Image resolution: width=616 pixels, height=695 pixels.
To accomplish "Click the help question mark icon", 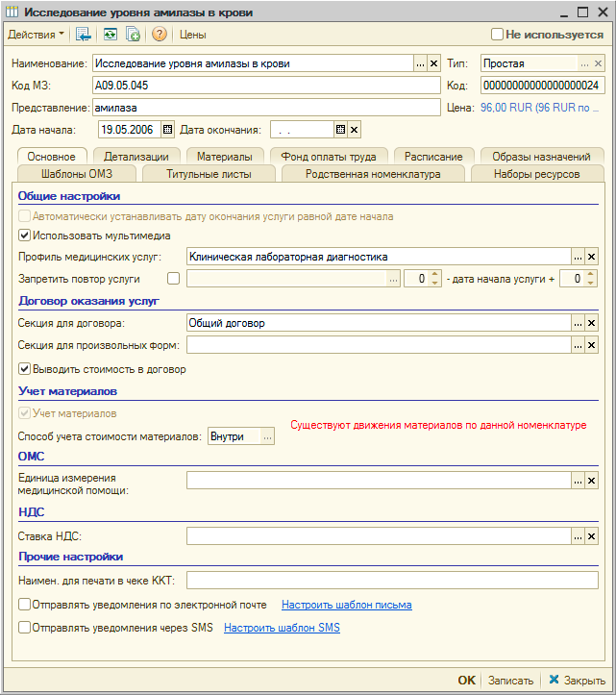I will (160, 35).
